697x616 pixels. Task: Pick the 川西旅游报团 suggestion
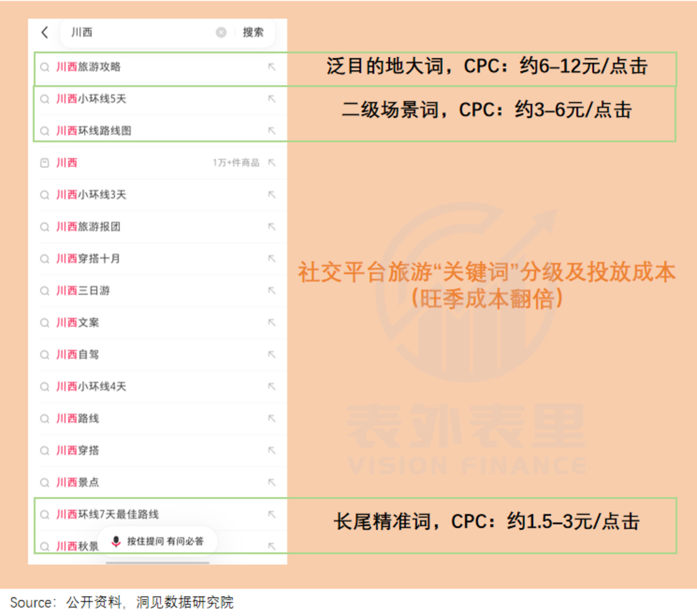(x=158, y=227)
